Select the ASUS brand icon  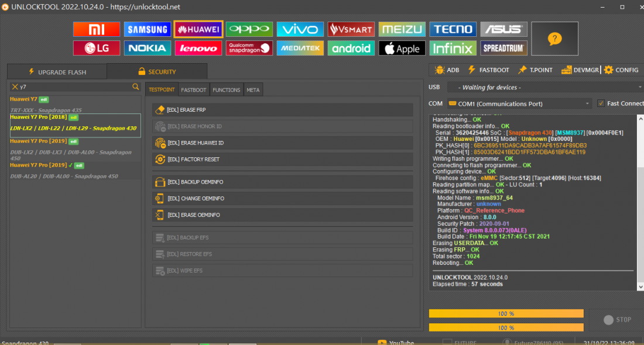[504, 29]
